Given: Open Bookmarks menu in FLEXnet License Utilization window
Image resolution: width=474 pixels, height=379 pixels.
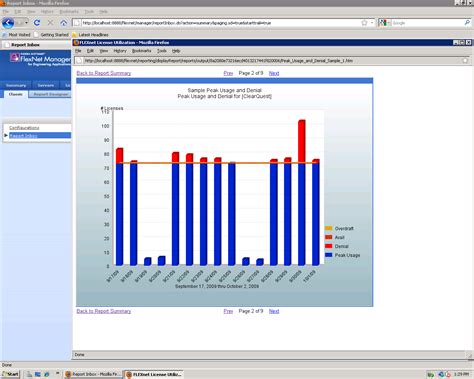Looking at the screenshot, I should click(141, 51).
